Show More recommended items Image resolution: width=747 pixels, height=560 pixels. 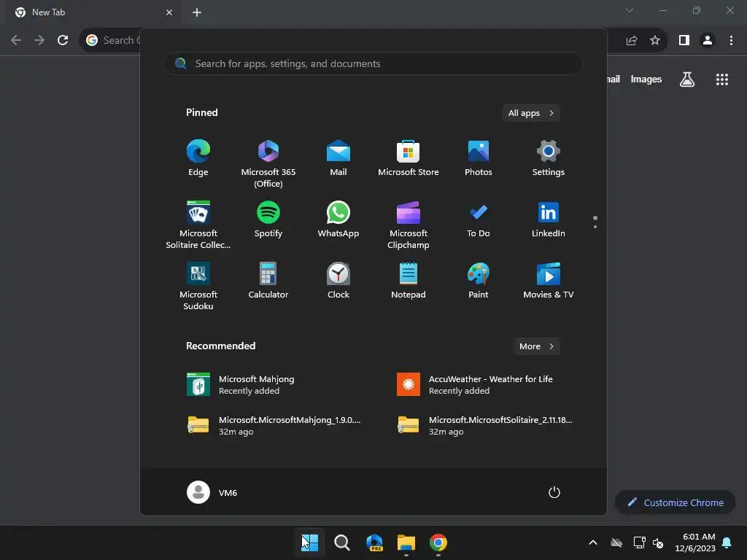tap(536, 346)
